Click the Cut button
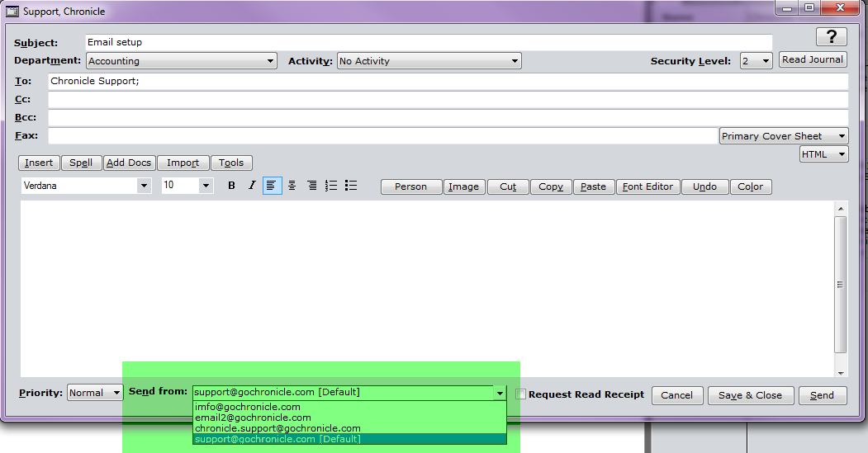 click(x=508, y=187)
